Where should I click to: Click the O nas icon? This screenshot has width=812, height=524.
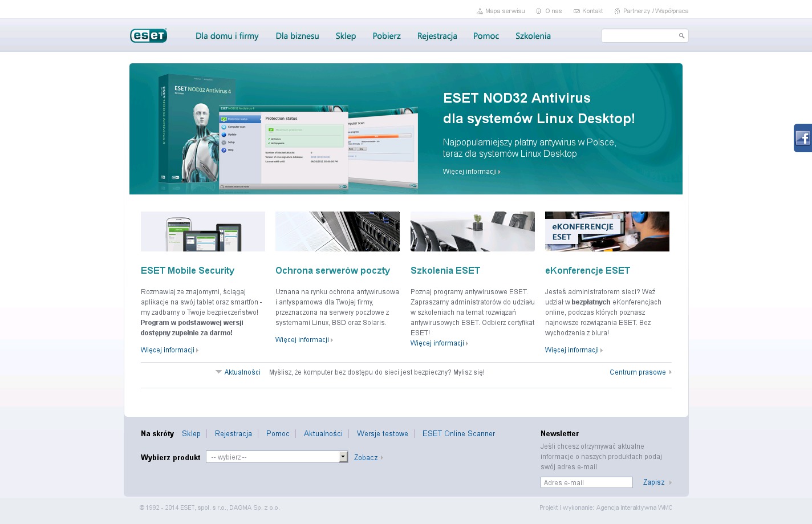click(539, 11)
